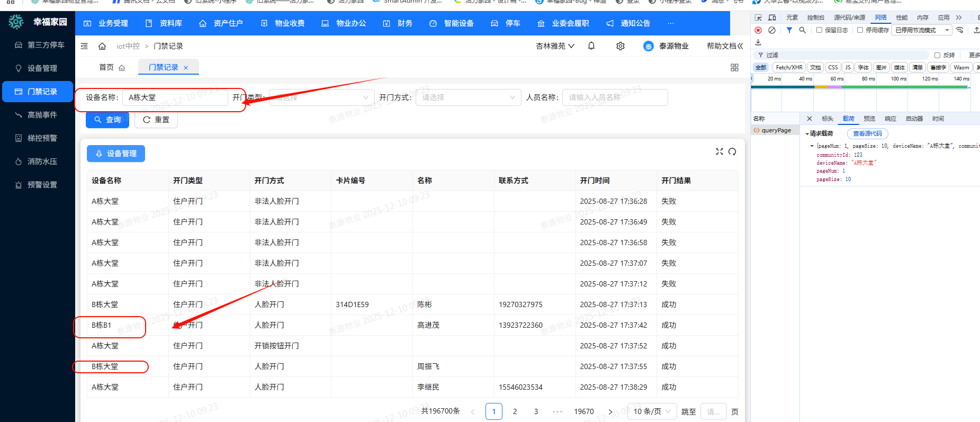Stop recording network log

tap(758, 30)
